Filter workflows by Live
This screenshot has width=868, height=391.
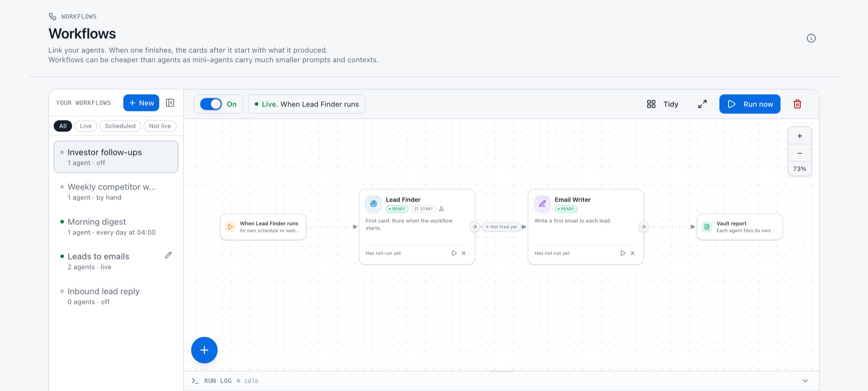[85, 126]
